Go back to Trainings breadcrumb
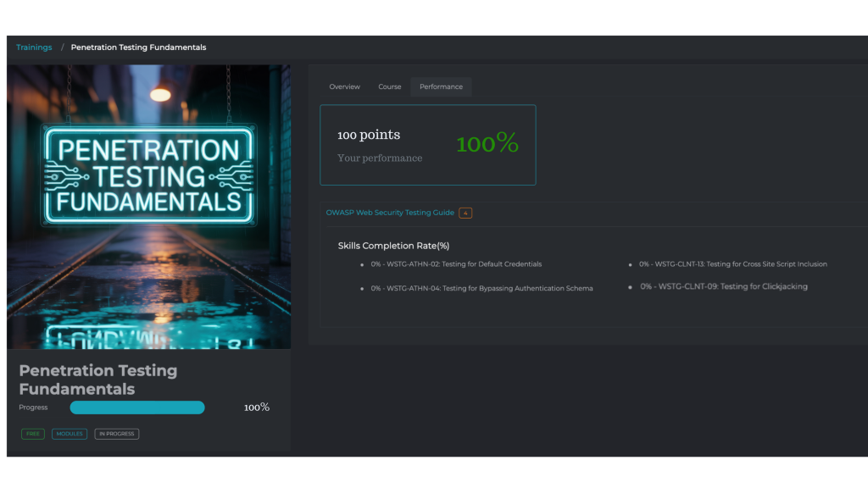 coord(34,47)
